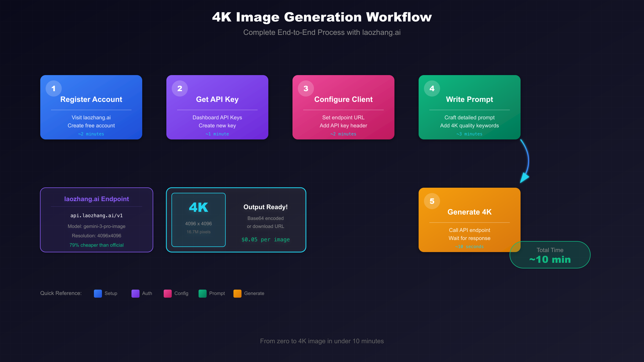The width and height of the screenshot is (644, 362).
Task: Click the step 2 numbered badge
Action: (x=180, y=88)
